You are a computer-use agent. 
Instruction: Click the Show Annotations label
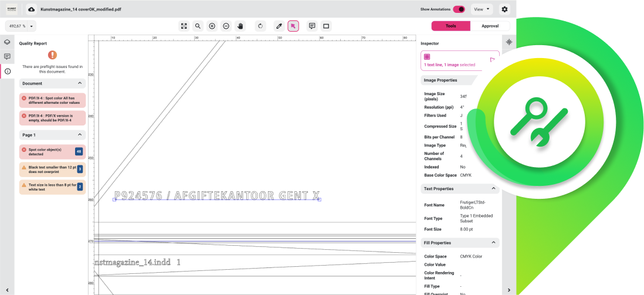pos(435,9)
